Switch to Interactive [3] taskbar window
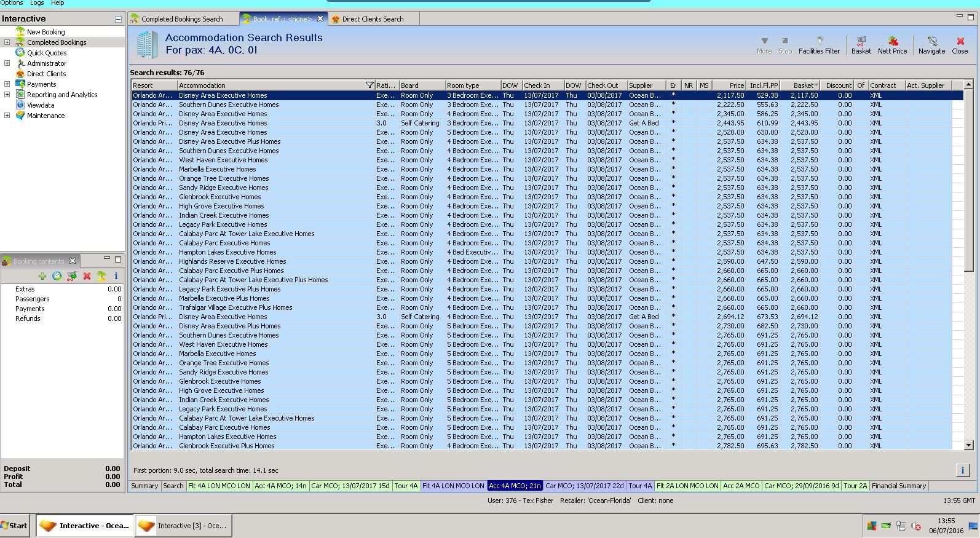This screenshot has height=538, width=980. click(183, 526)
